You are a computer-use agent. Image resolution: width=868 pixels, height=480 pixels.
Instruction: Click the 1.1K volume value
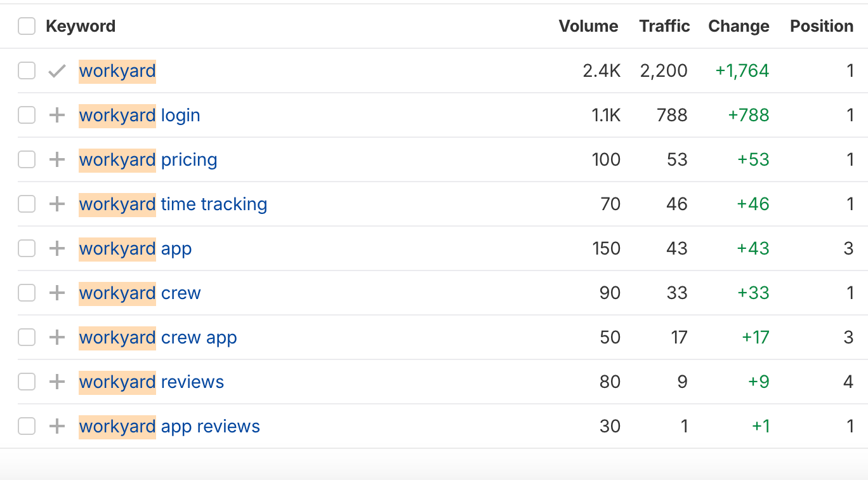tap(605, 116)
